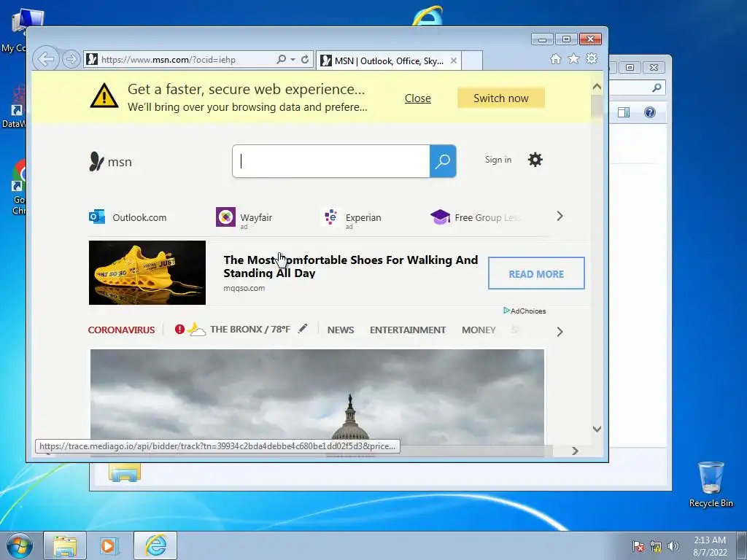The height and width of the screenshot is (560, 747).
Task: Click the mqqso.com ad source text
Action: pos(244,288)
